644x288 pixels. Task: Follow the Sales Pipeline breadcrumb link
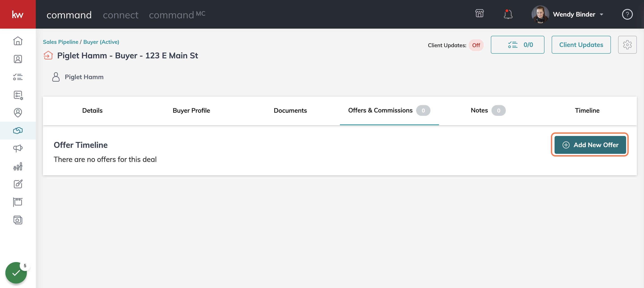point(61,42)
